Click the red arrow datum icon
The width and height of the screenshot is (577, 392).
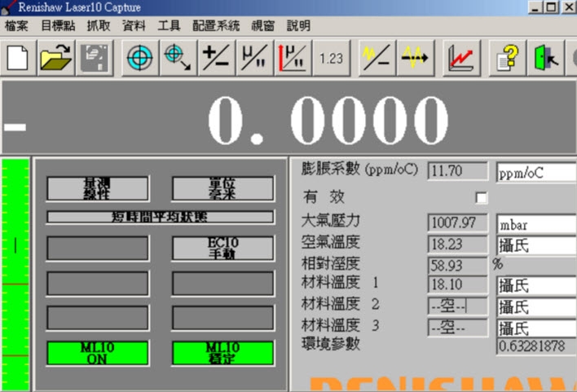click(292, 58)
